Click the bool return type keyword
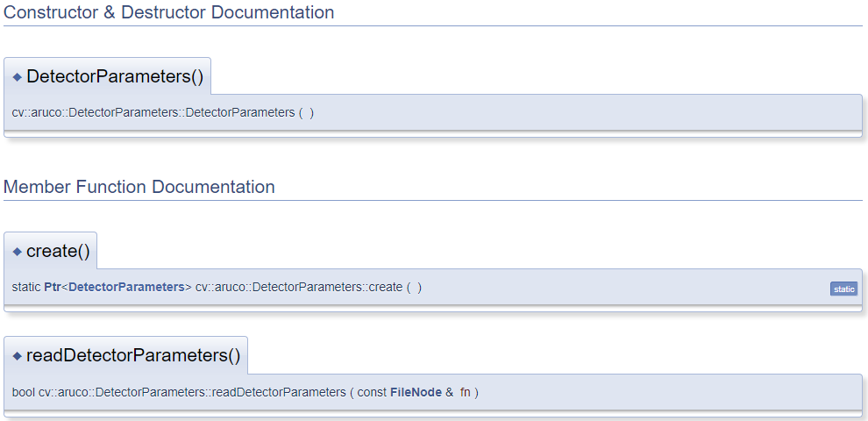The height and width of the screenshot is (421, 868). pyautogui.click(x=24, y=392)
